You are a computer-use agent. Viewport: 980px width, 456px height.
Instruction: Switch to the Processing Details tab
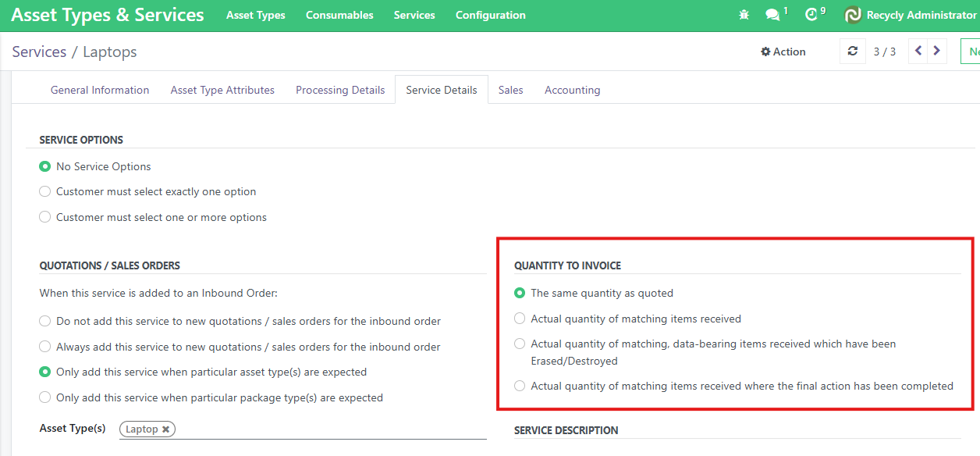click(x=340, y=90)
